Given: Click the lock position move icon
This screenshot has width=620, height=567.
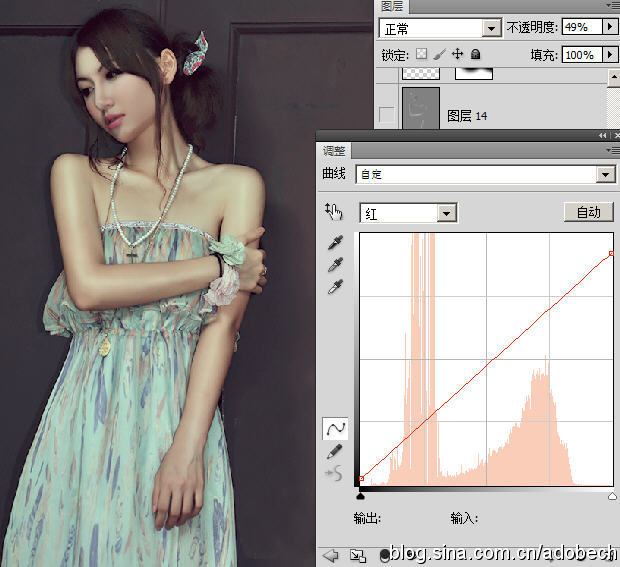Looking at the screenshot, I should pos(458,54).
